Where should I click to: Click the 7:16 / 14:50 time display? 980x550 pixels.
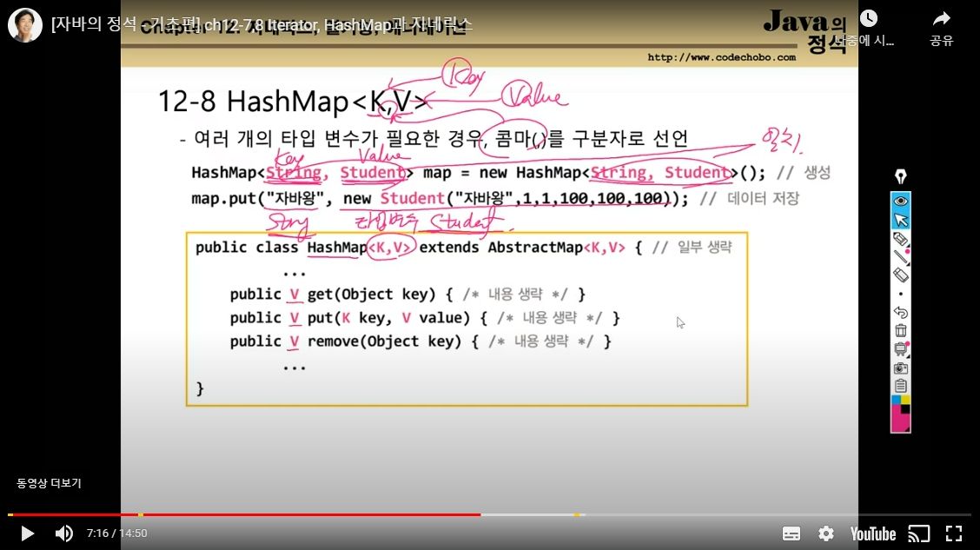(117, 533)
